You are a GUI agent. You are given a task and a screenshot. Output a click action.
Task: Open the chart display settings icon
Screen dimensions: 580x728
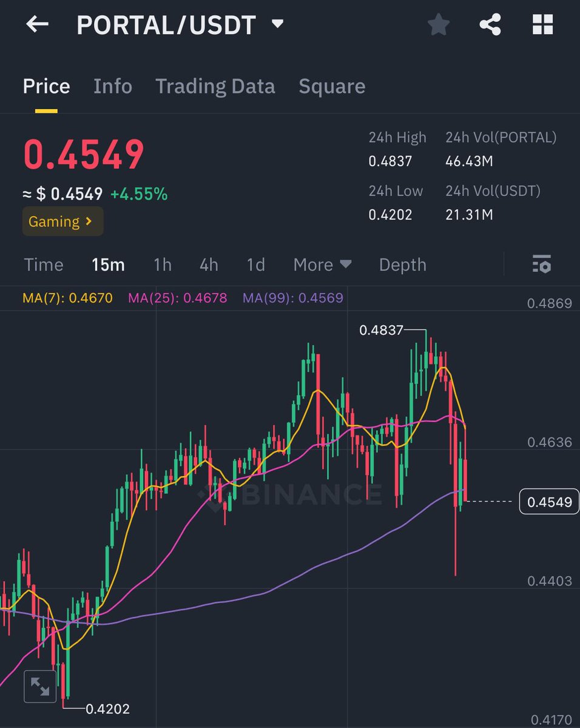click(541, 265)
